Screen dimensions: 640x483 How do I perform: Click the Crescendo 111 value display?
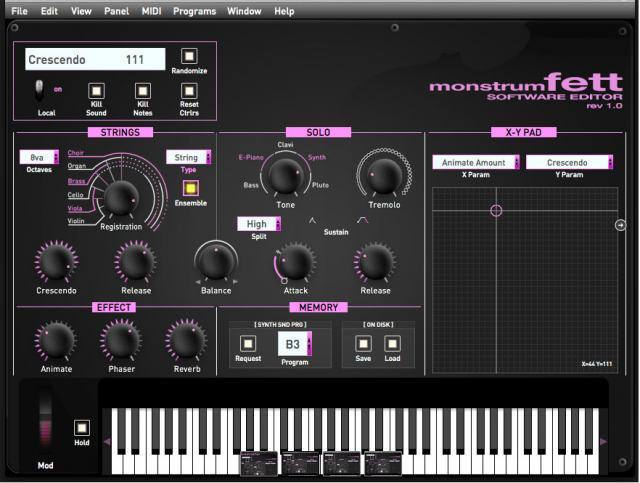pyautogui.click(x=95, y=60)
